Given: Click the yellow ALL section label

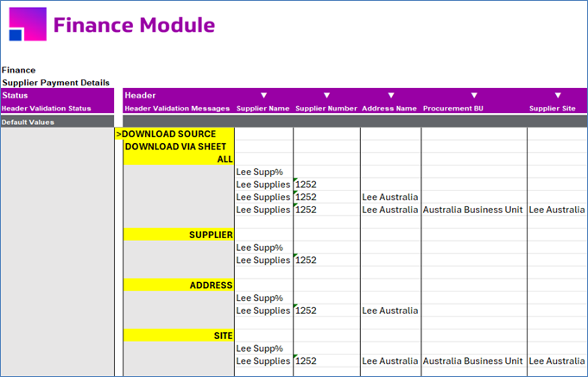Looking at the screenshot, I should tap(179, 159).
